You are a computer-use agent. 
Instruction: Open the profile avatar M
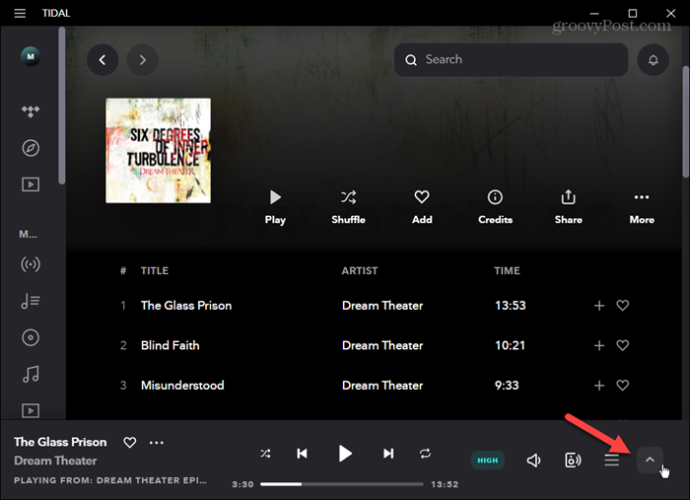pyautogui.click(x=30, y=56)
